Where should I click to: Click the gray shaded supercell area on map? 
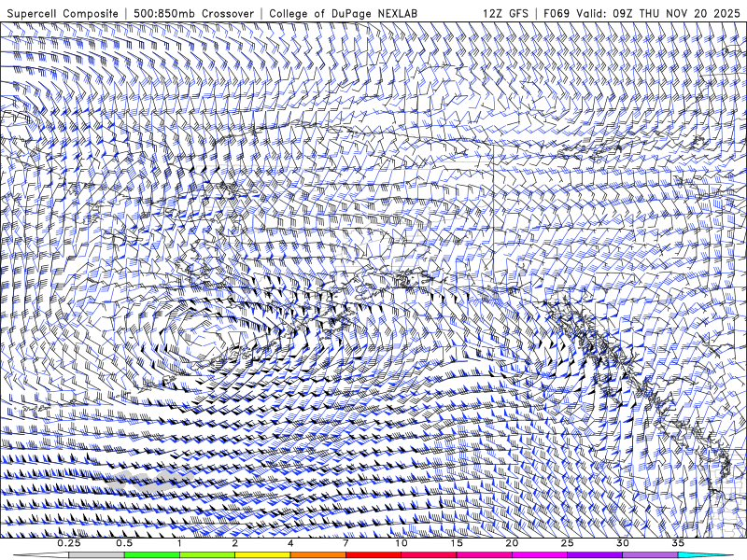click(x=150, y=480)
